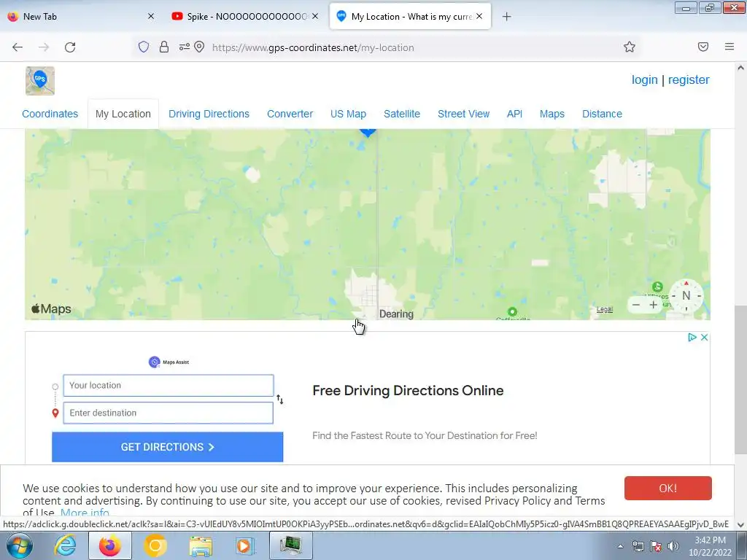Open the tracking protection shield icon
The width and height of the screenshot is (747, 560).
click(x=144, y=47)
